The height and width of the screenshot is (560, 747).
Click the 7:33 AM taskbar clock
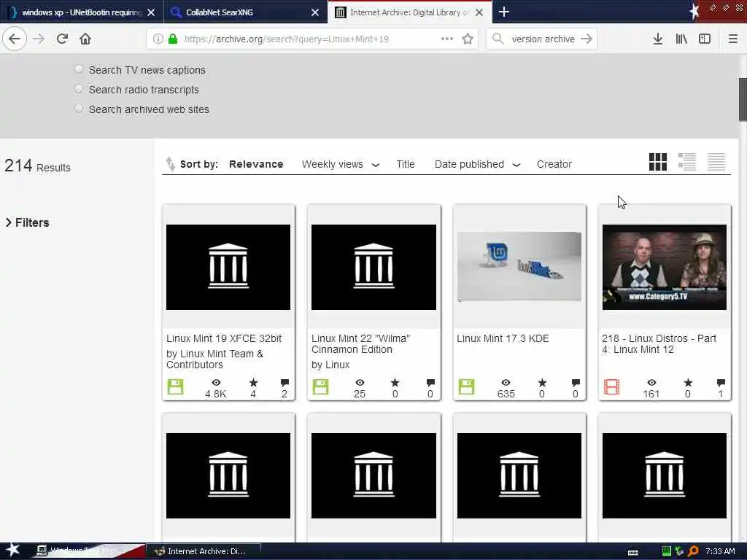coord(720,551)
